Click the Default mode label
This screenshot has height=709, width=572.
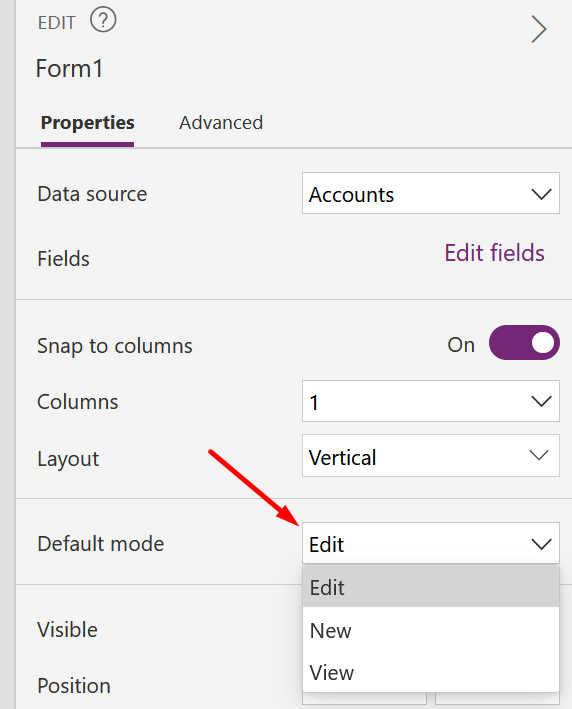pos(100,544)
